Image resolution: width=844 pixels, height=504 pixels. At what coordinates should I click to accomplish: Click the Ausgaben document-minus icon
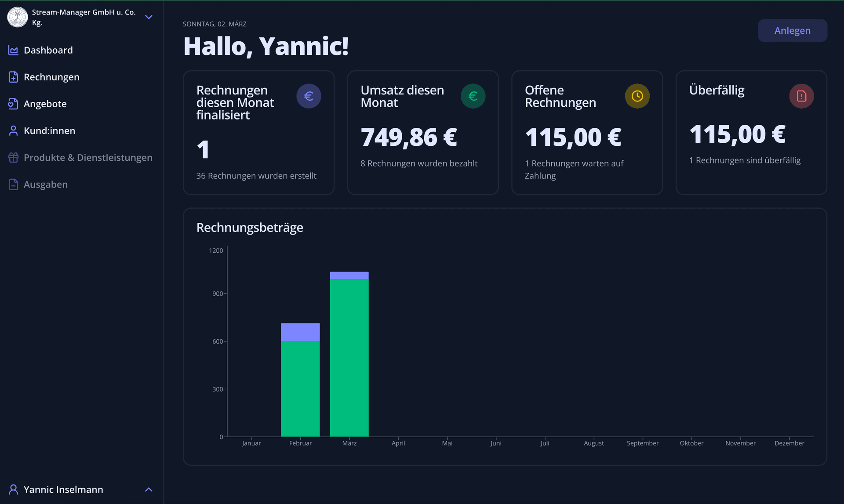tap(13, 185)
